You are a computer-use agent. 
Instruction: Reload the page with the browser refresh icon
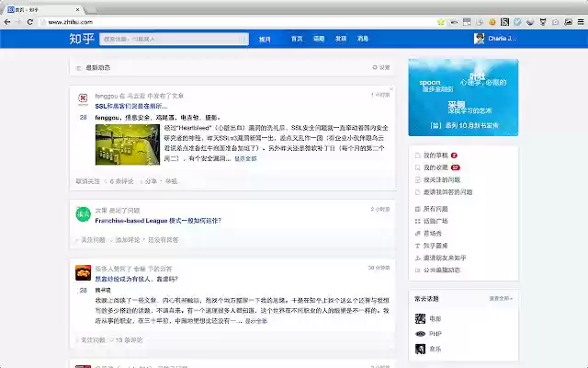coord(30,22)
